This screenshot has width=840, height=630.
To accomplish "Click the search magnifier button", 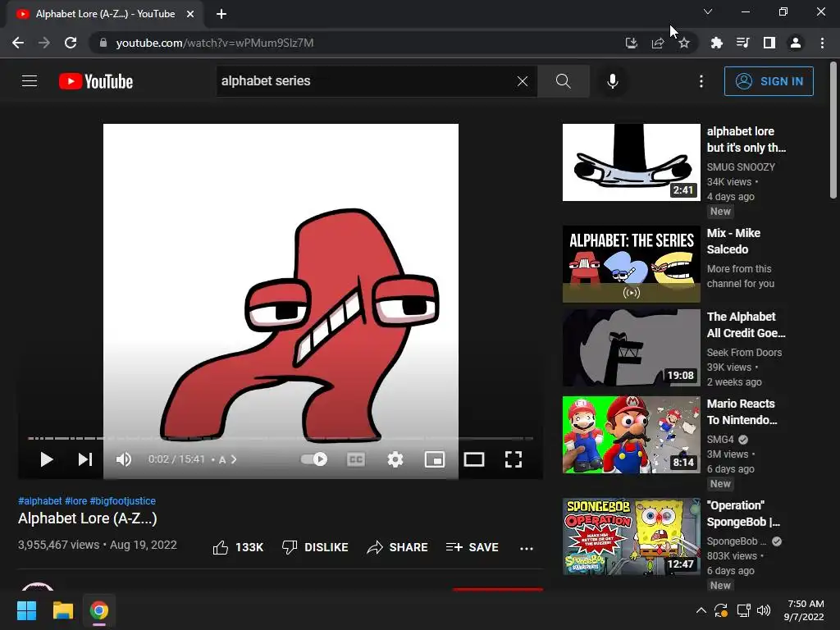I will click(x=563, y=81).
